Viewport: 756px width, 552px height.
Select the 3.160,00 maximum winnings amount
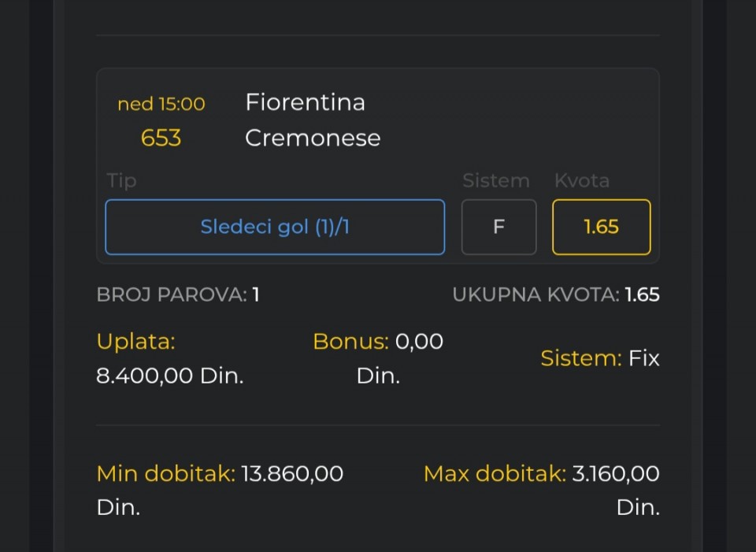(616, 474)
